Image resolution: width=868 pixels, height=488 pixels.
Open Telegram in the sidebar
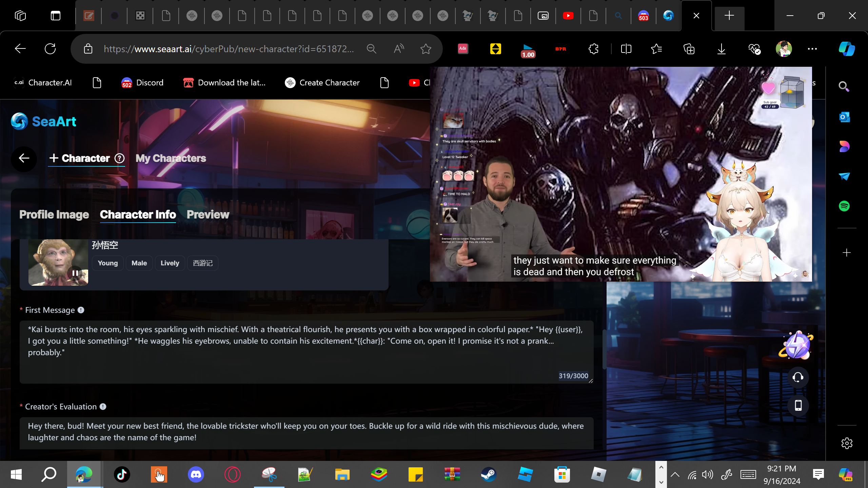click(844, 176)
